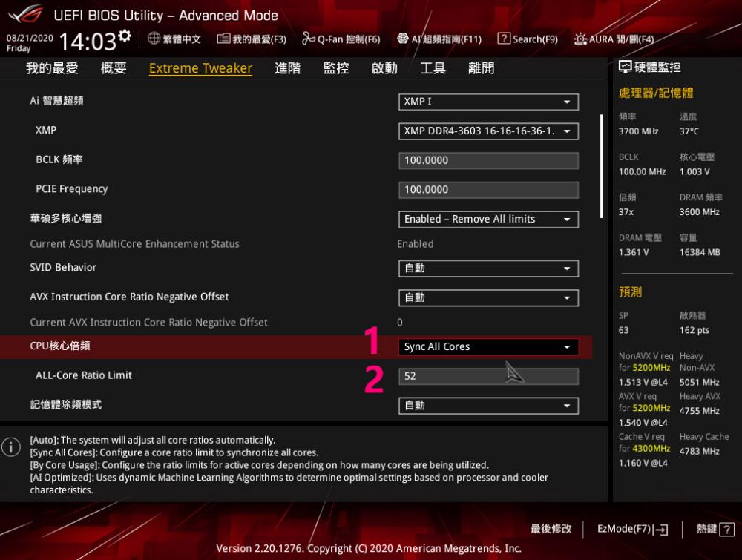
Task: Click the ROG logo in the title bar
Action: [x=26, y=14]
